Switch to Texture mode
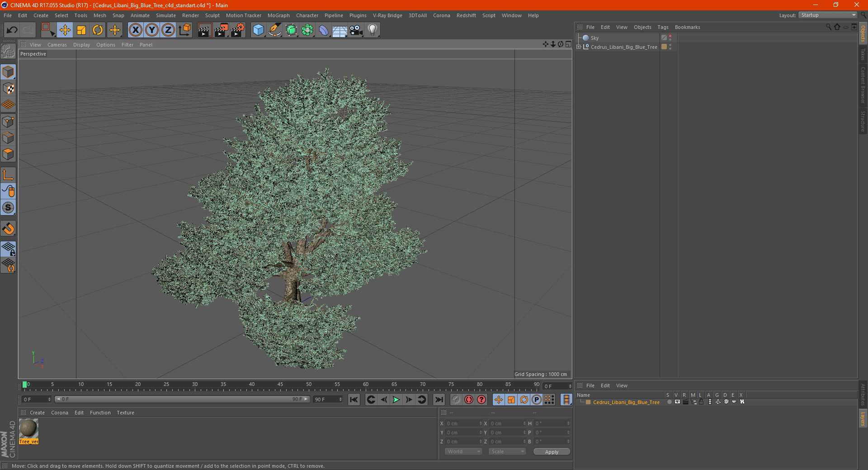Viewport: 868px width, 470px height. [x=9, y=89]
